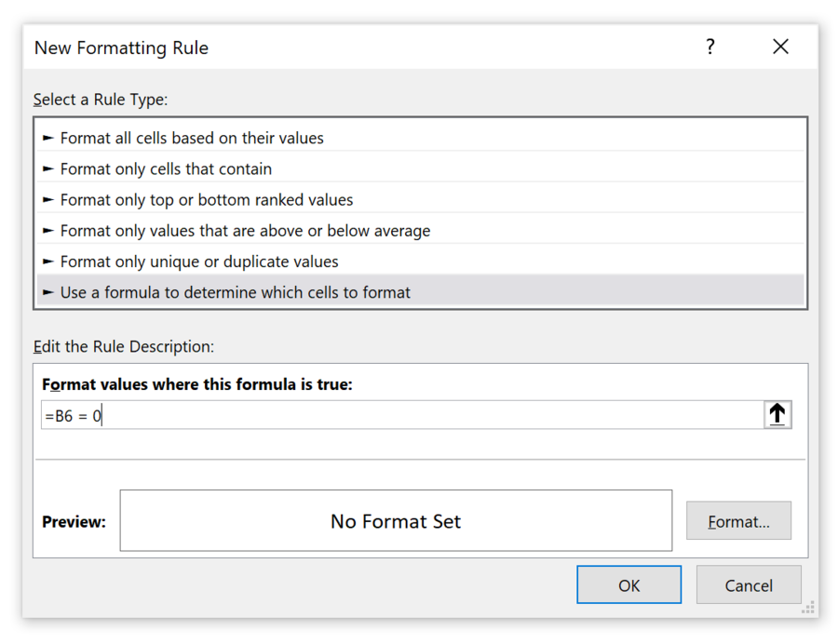Click the Help question mark icon
Viewport: 838px width, 644px height.
(710, 46)
